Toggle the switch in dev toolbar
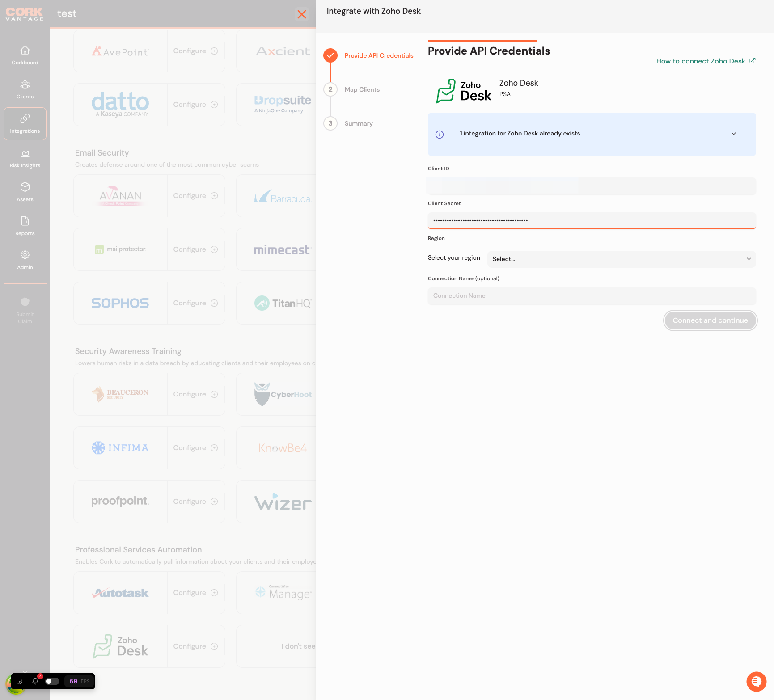This screenshot has width=774, height=700. (x=52, y=681)
